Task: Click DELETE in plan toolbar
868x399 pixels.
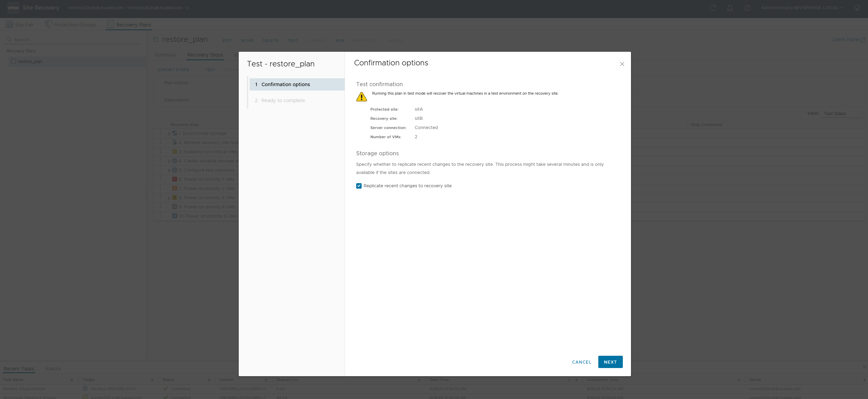Action: [270, 41]
